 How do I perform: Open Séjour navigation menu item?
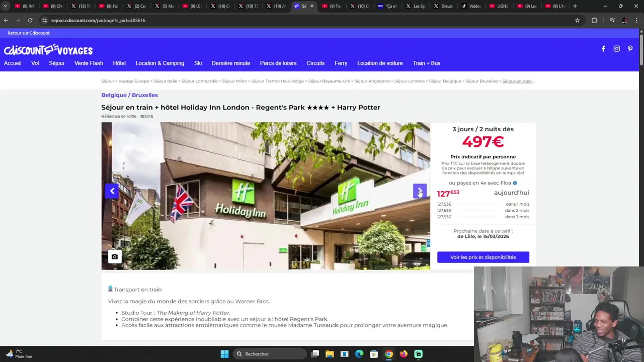(x=57, y=63)
